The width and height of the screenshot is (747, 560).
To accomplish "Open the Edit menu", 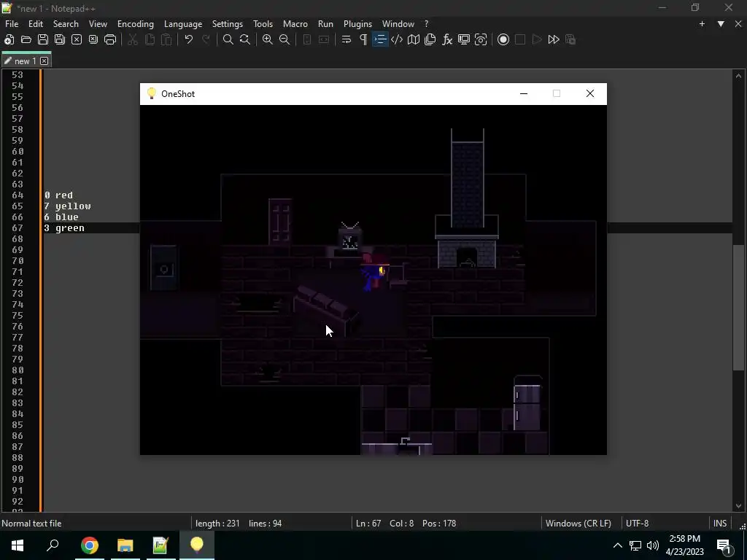I will point(36,24).
